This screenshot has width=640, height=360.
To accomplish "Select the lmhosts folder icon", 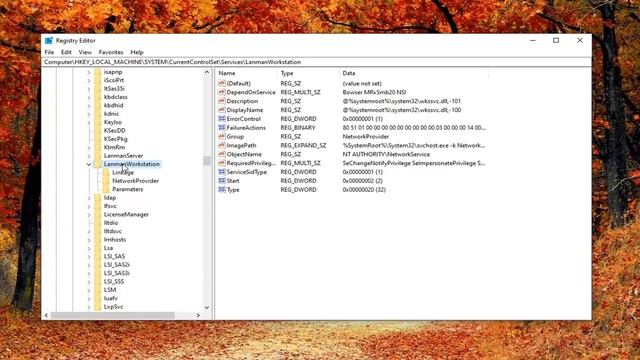I will (98, 240).
